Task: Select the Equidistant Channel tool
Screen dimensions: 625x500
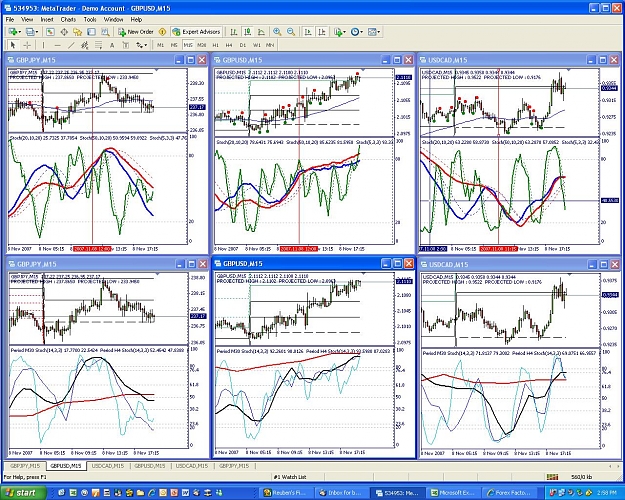Action: point(85,45)
